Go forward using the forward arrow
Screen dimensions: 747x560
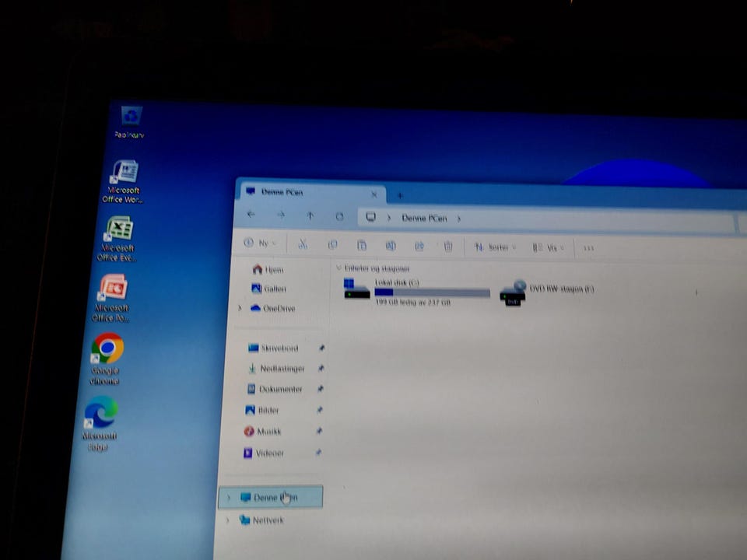[x=281, y=215]
